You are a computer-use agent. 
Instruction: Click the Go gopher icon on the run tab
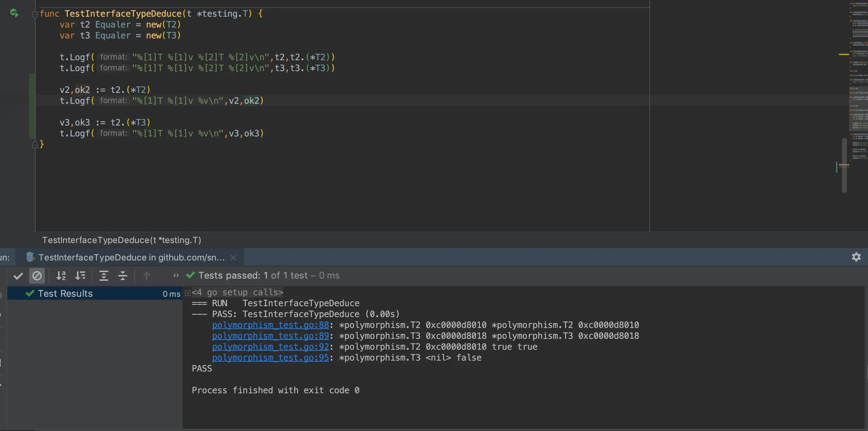pyautogui.click(x=30, y=257)
